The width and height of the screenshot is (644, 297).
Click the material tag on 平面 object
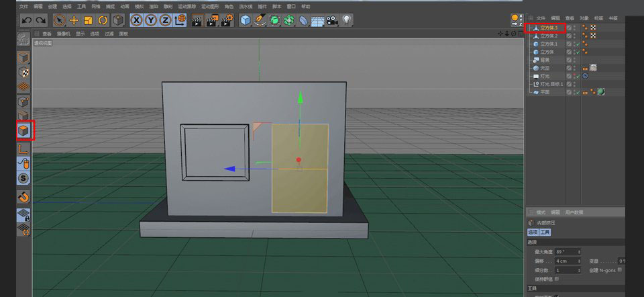(x=601, y=92)
